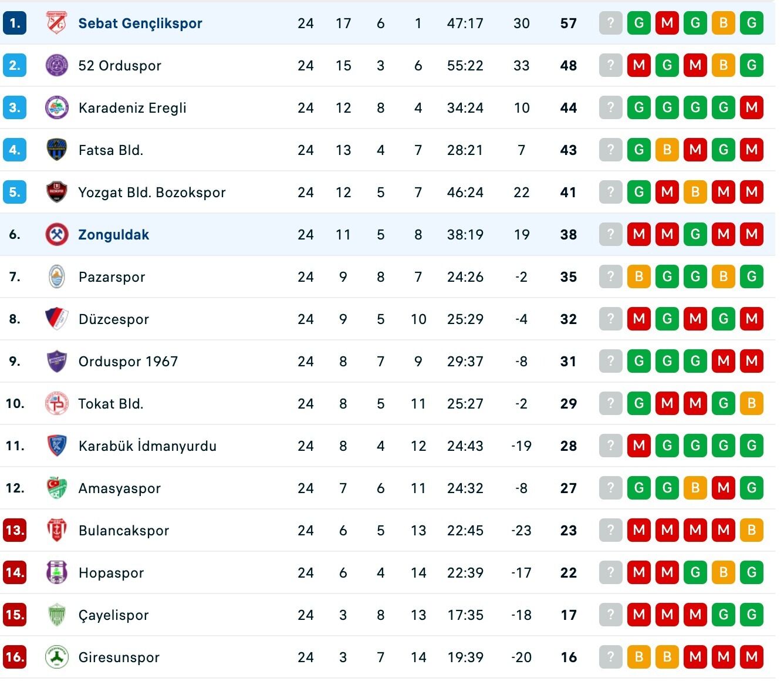Screen dimensions: 784x688
Task: Click the last orange B badge for Bulancakspor
Action: pos(751,530)
